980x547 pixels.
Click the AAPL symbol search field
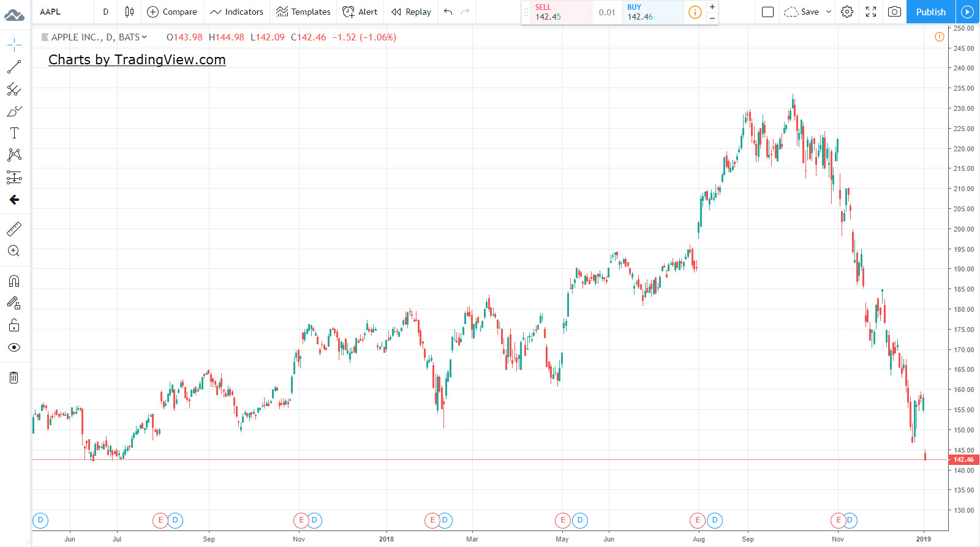64,12
